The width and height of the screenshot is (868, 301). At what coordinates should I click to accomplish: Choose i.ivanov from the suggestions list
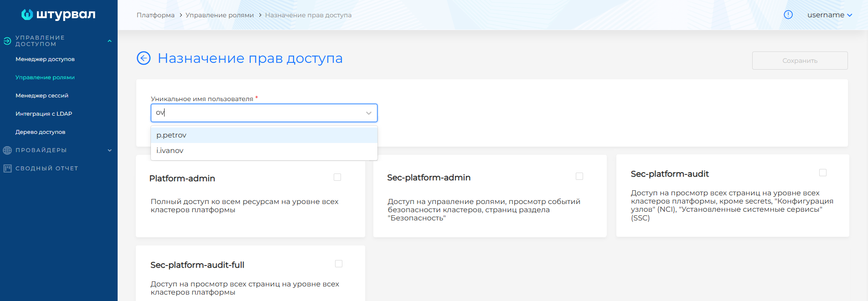pyautogui.click(x=170, y=151)
